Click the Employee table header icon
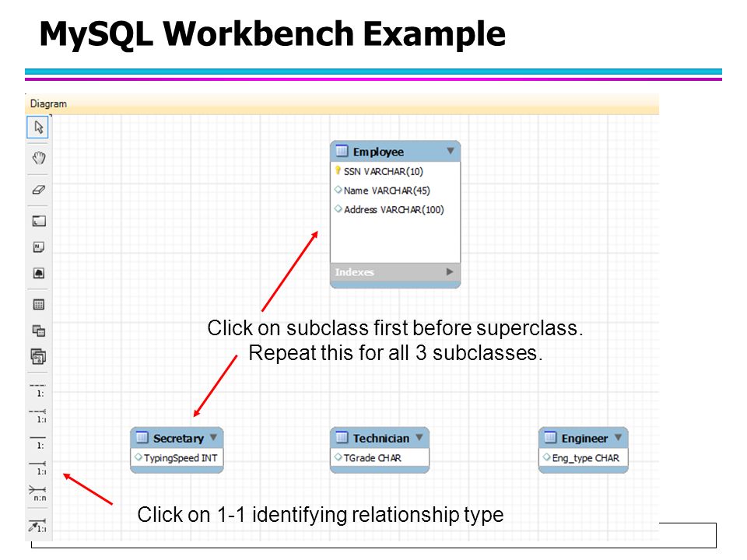Screen dimensions: 747x560 pos(342,151)
